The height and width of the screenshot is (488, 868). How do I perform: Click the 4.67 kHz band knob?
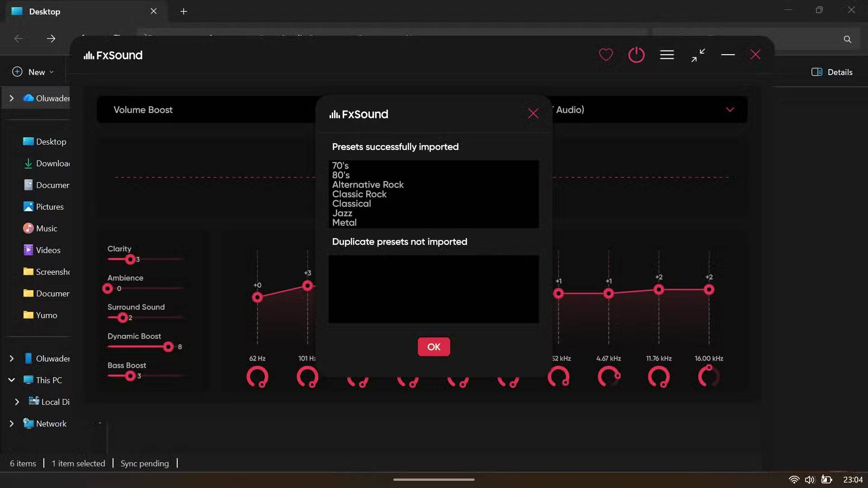click(609, 377)
